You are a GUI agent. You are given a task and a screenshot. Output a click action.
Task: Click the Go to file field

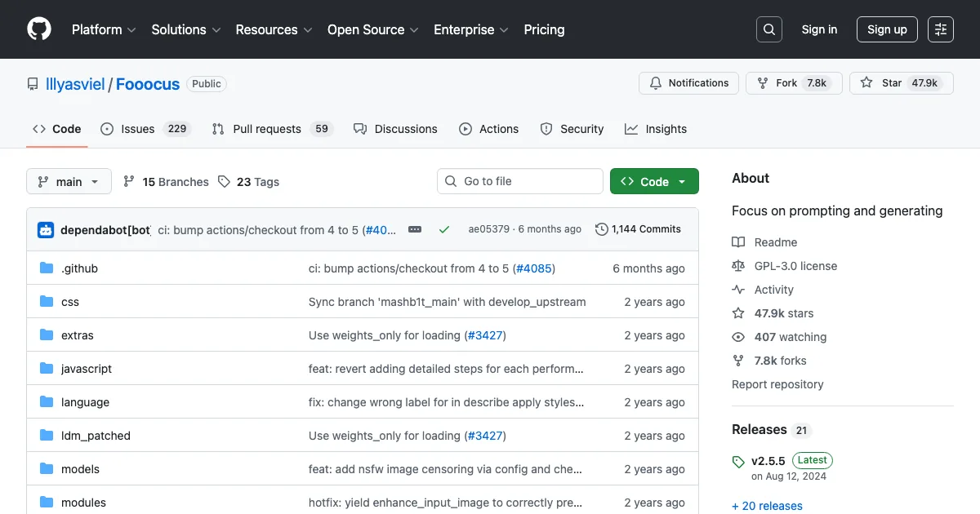tap(519, 181)
